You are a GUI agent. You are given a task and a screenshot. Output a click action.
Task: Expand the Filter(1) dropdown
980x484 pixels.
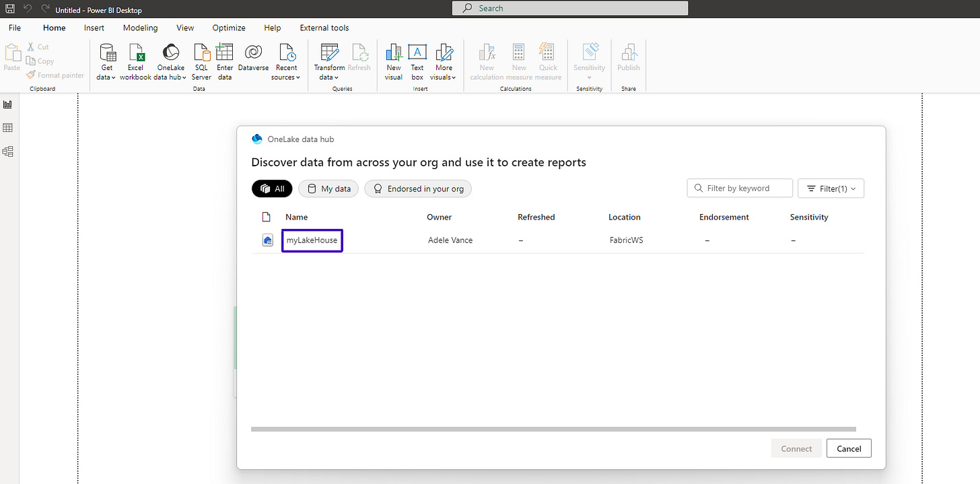click(x=831, y=188)
